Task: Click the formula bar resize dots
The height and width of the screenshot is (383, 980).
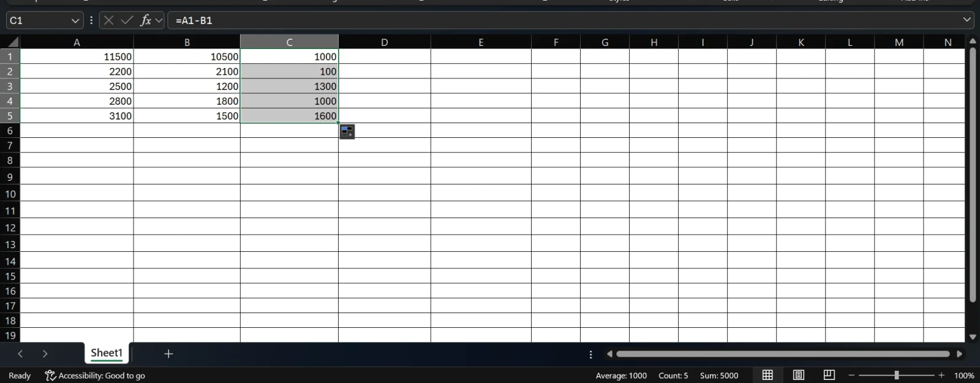Action: click(x=91, y=20)
